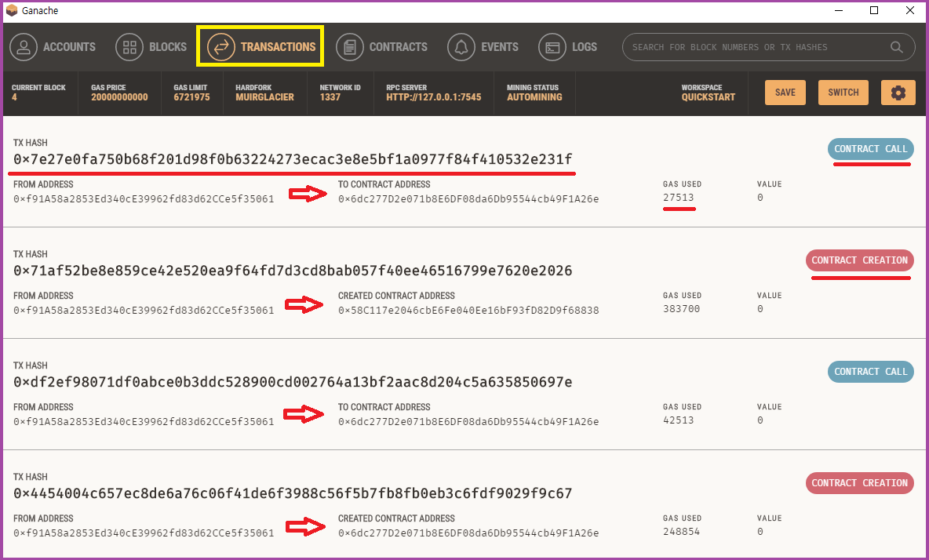Maximize the Ganache window

point(874,11)
